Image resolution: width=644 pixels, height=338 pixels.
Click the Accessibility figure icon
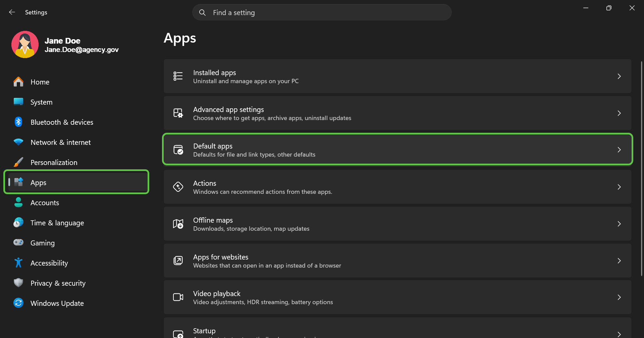click(18, 263)
